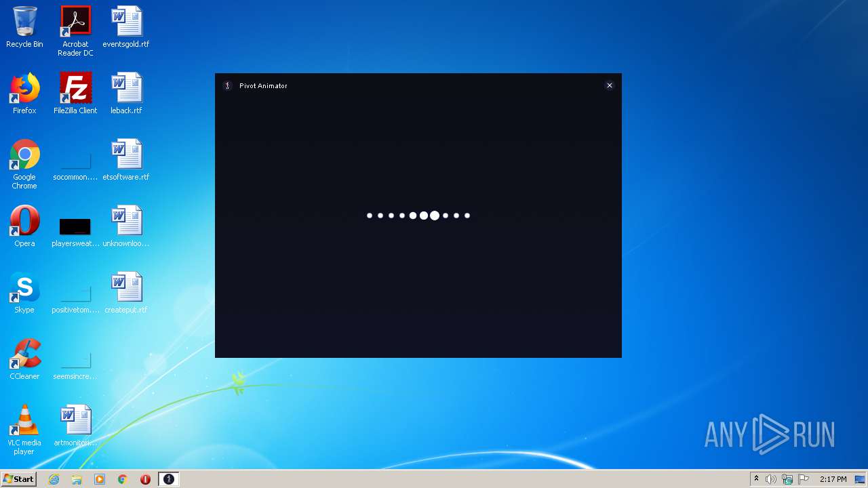
Task: Select the FileZilla Client shortcut
Action: (x=75, y=94)
